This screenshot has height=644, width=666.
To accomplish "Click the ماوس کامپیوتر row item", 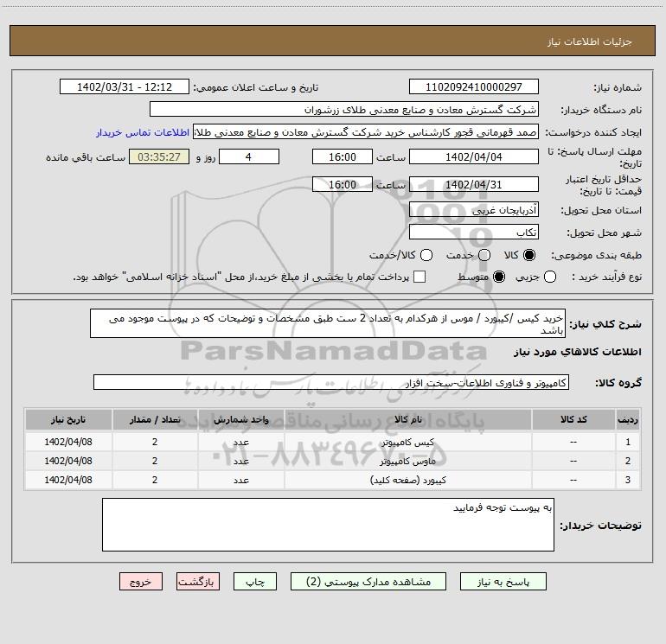I will 407,461.
